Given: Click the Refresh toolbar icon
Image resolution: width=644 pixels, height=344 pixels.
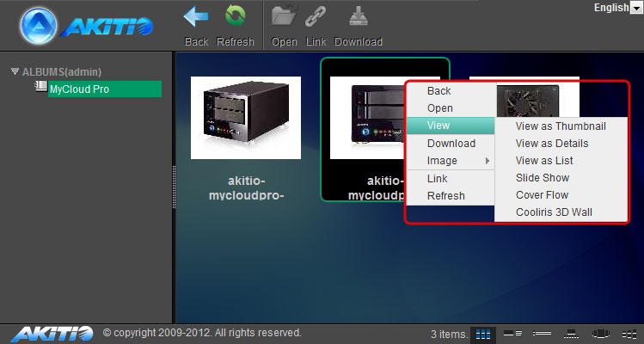Looking at the screenshot, I should click(x=235, y=17).
